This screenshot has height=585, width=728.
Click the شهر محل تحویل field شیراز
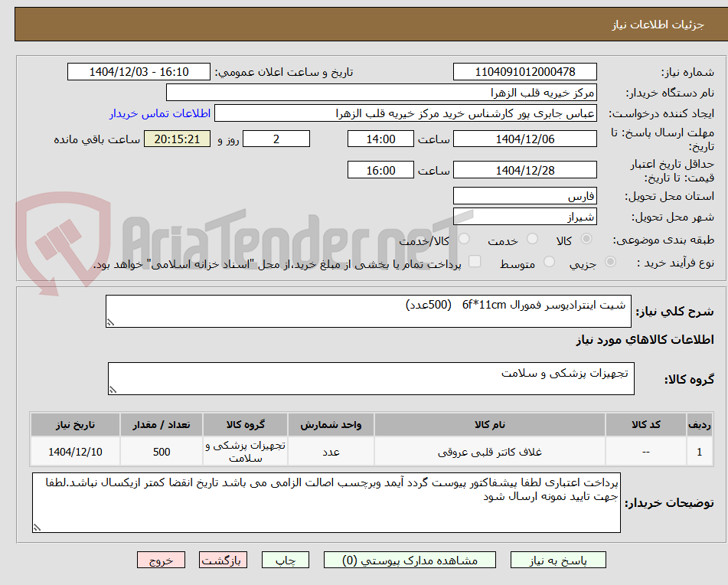coord(524,217)
